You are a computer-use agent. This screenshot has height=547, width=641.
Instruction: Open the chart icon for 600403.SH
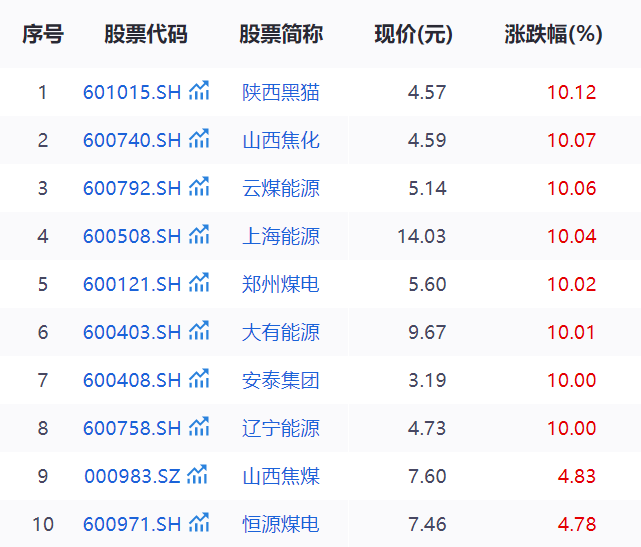(199, 332)
